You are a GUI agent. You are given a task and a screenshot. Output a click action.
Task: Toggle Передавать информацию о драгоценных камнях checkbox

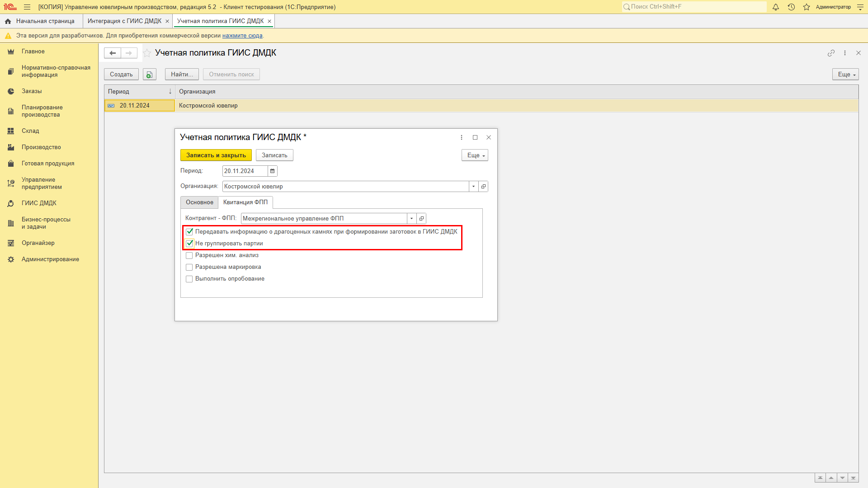pos(189,232)
